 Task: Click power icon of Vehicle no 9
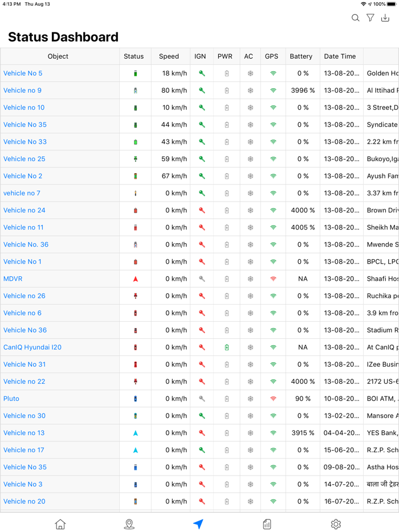227,91
